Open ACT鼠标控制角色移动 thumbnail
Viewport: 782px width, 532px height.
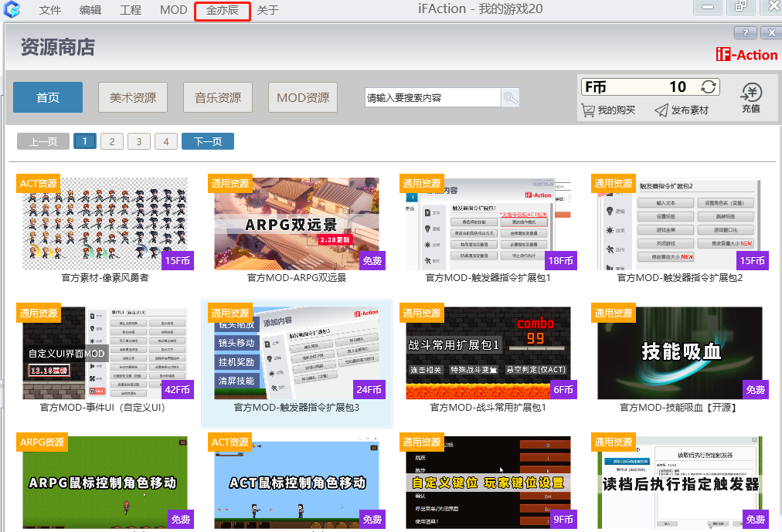(x=297, y=482)
